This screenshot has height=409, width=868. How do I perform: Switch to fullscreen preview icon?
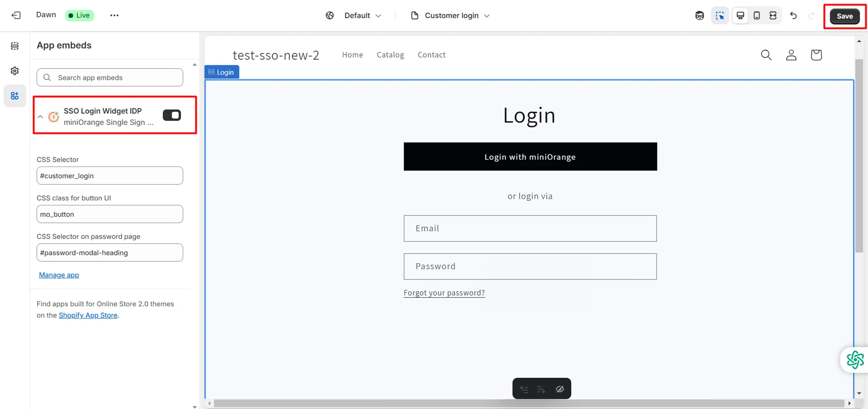click(x=773, y=15)
